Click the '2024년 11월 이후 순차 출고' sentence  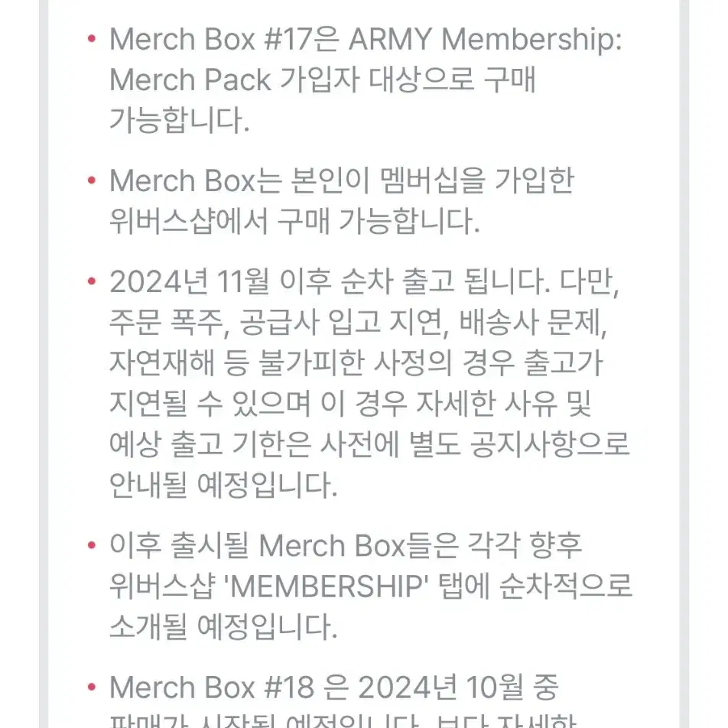[x=281, y=282]
